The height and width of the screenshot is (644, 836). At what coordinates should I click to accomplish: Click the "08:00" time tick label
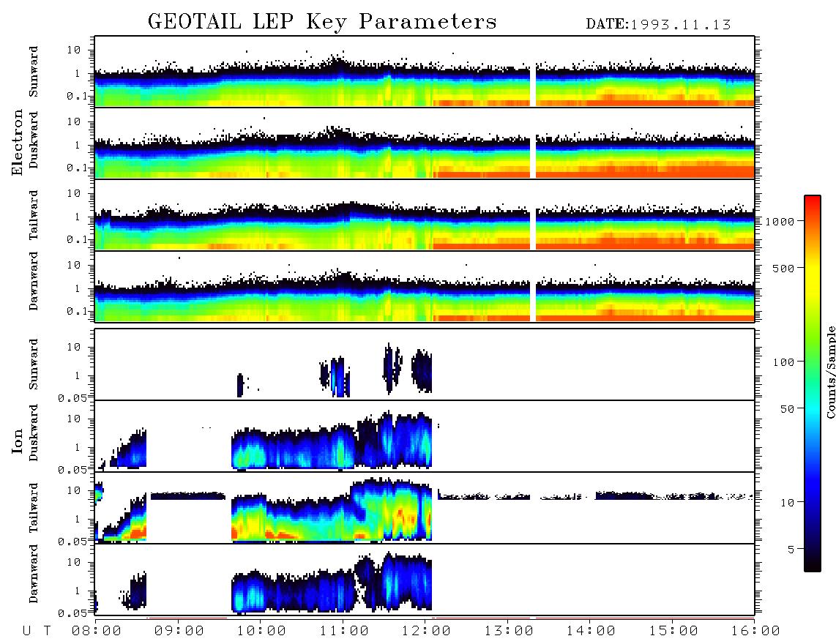tap(97, 632)
